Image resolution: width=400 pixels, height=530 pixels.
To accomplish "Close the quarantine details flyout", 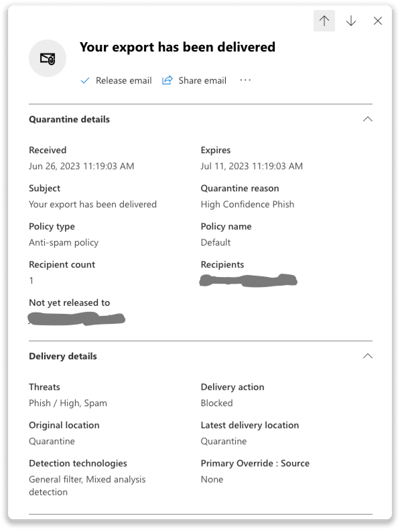I will (378, 21).
